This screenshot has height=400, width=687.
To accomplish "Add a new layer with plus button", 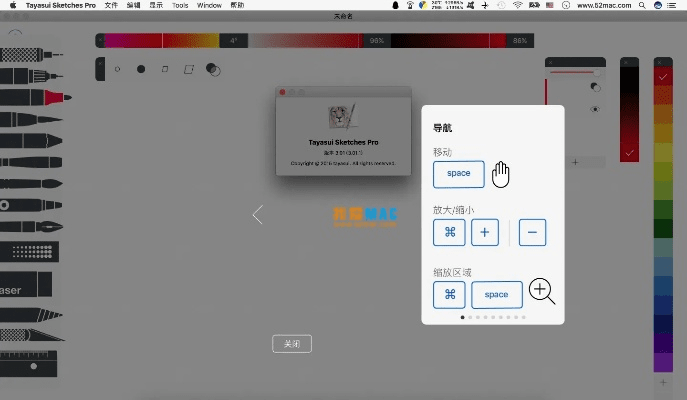I will coord(575,161).
